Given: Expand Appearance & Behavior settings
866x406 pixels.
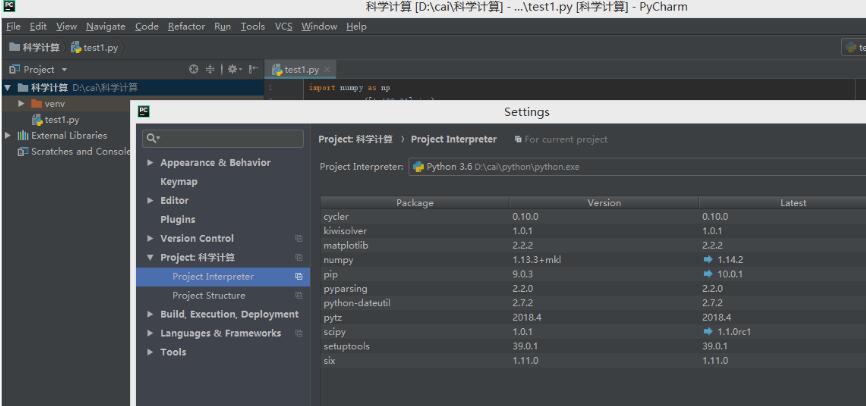Looking at the screenshot, I should point(150,163).
